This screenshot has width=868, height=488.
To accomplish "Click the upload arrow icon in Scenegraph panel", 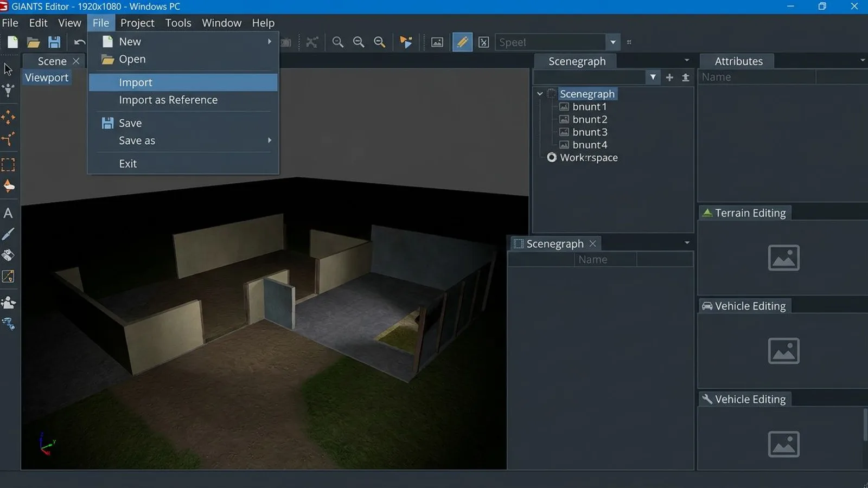I will (x=686, y=78).
